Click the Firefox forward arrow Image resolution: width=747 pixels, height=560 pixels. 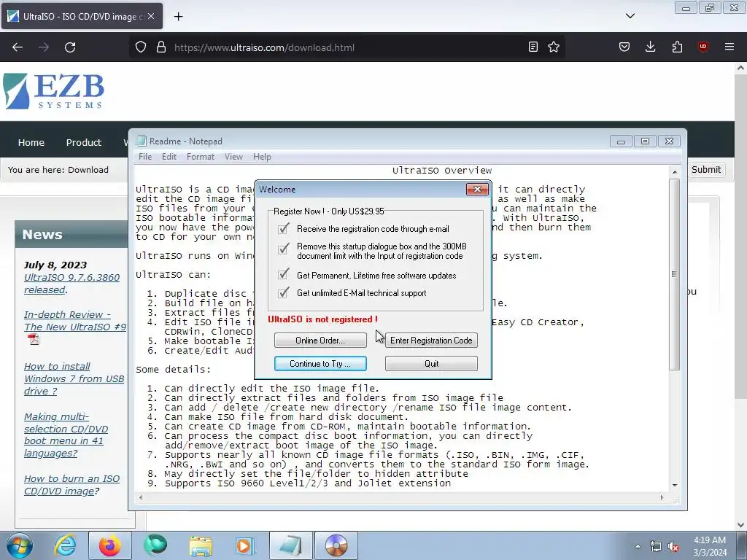coord(44,47)
